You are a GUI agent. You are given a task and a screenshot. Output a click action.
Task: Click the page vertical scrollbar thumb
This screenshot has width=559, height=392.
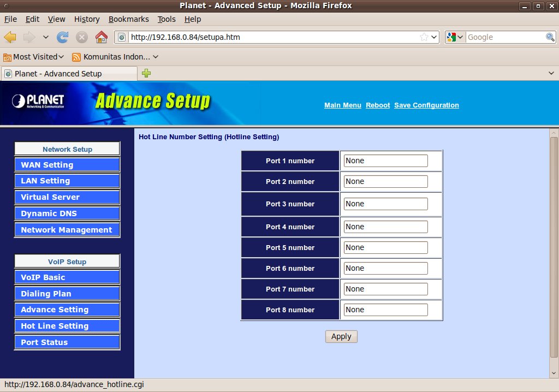click(554, 247)
